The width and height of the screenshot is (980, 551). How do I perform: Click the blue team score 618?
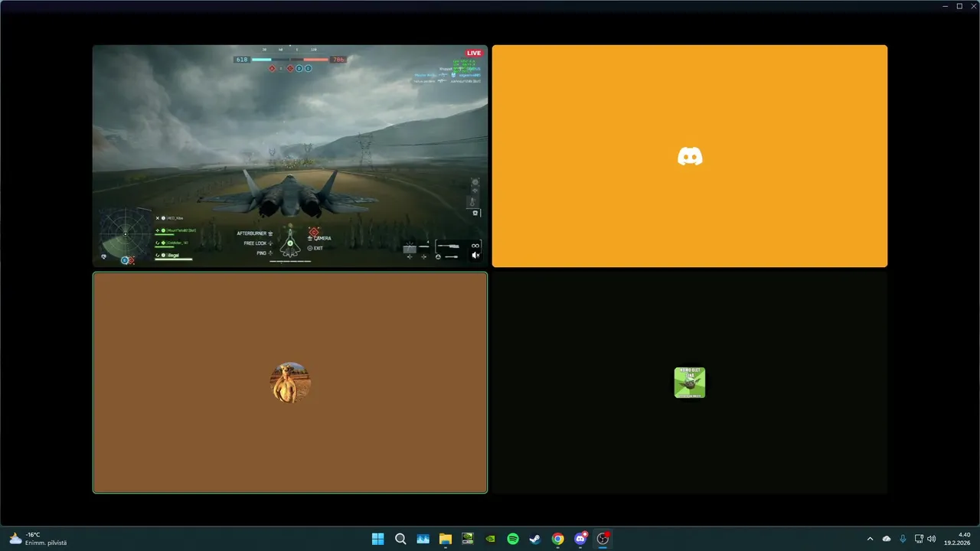click(242, 59)
